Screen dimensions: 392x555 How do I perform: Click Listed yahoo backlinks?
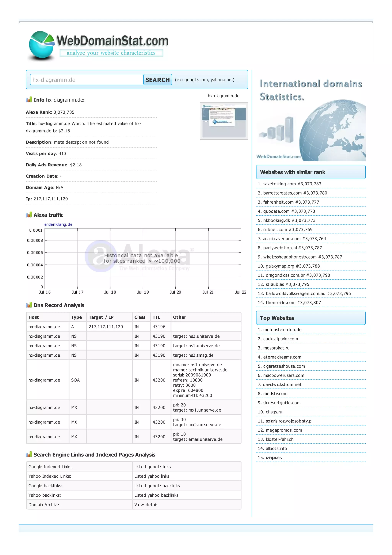(156, 495)
